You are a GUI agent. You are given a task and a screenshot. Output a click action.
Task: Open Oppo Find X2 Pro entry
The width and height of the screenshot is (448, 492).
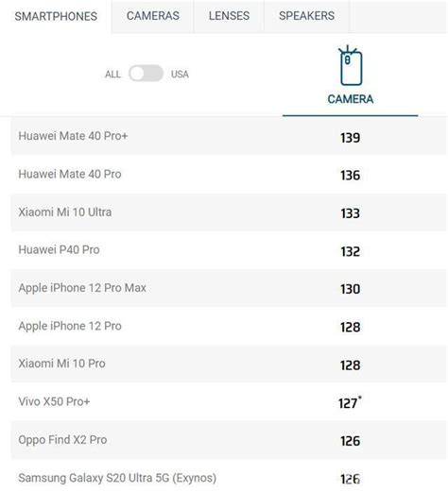(x=62, y=440)
